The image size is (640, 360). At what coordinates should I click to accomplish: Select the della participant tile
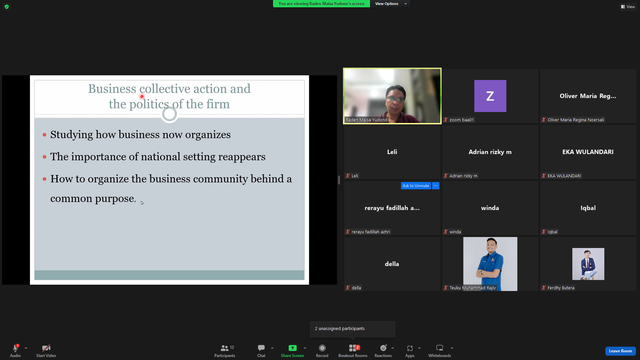(392, 264)
